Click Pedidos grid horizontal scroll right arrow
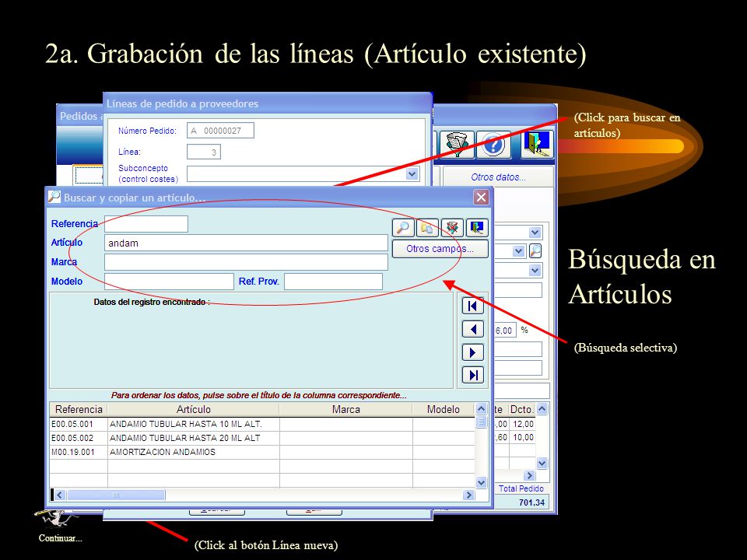Viewport: 747px width, 560px height. pyautogui.click(x=529, y=475)
